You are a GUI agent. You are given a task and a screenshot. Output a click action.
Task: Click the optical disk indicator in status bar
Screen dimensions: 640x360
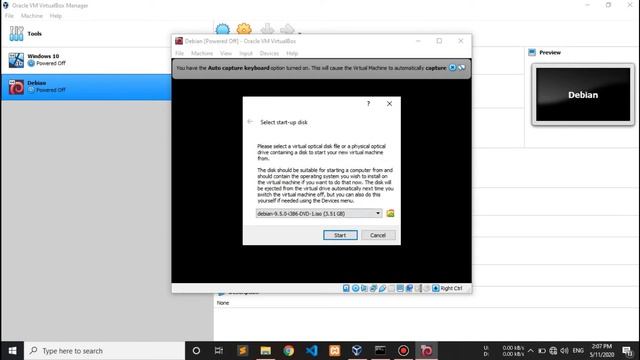click(355, 288)
